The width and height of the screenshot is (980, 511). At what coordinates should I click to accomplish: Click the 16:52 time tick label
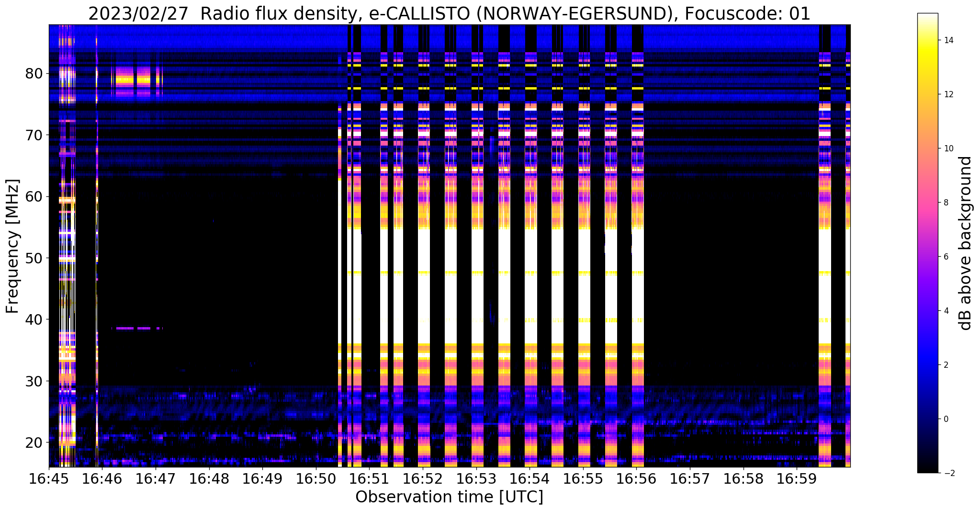click(x=423, y=478)
